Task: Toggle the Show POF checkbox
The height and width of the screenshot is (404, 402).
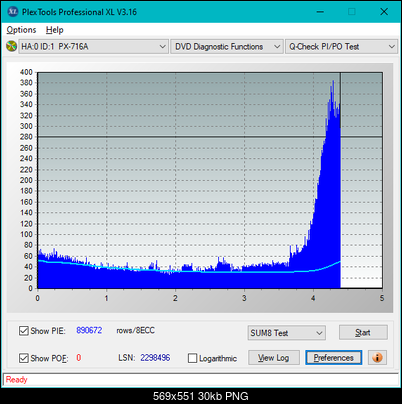Action: [x=24, y=358]
